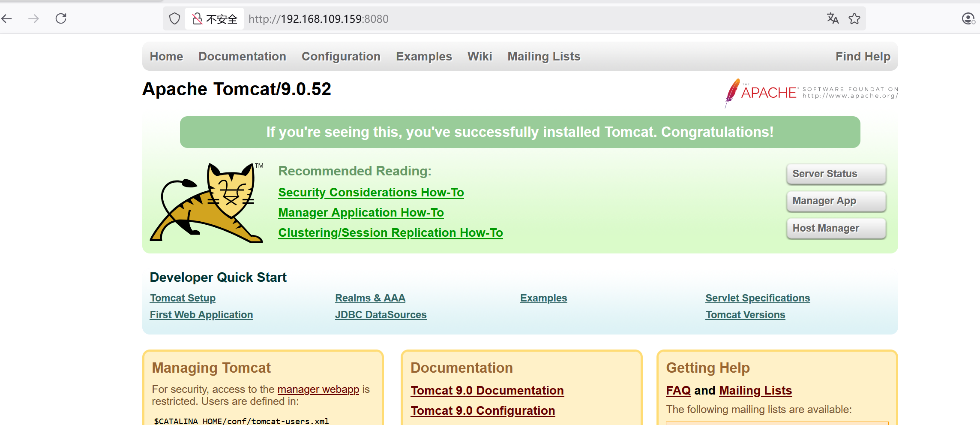Open the Examples link under Developer Quick Start
The width and height of the screenshot is (980, 425).
point(543,298)
